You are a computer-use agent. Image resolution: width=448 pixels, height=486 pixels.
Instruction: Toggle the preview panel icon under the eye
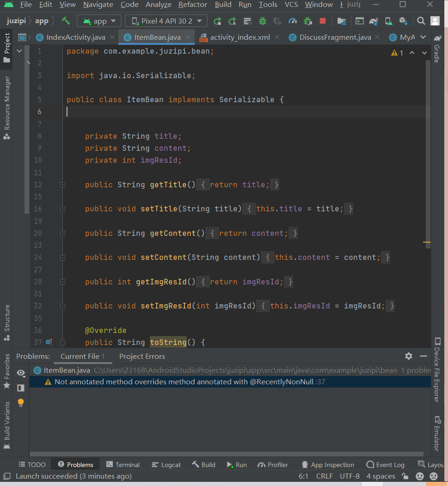[20, 388]
